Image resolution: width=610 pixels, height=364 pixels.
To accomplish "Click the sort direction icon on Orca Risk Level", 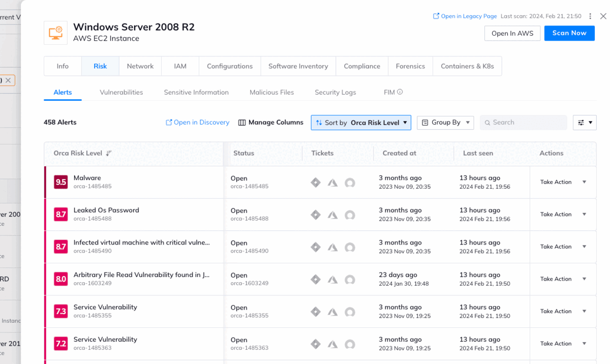I will (109, 153).
